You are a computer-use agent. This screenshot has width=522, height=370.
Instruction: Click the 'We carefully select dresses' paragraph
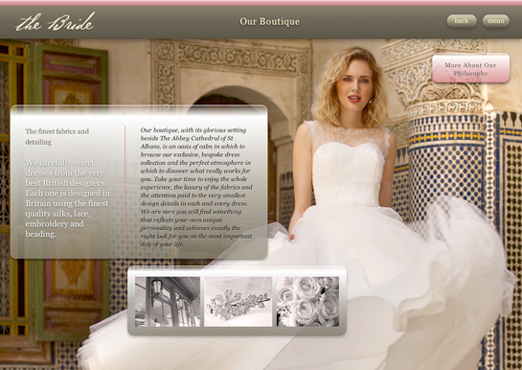pyautogui.click(x=68, y=198)
